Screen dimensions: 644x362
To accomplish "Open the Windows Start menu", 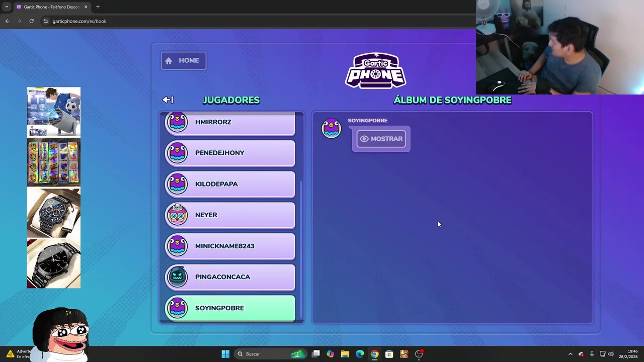I will [x=225, y=354].
